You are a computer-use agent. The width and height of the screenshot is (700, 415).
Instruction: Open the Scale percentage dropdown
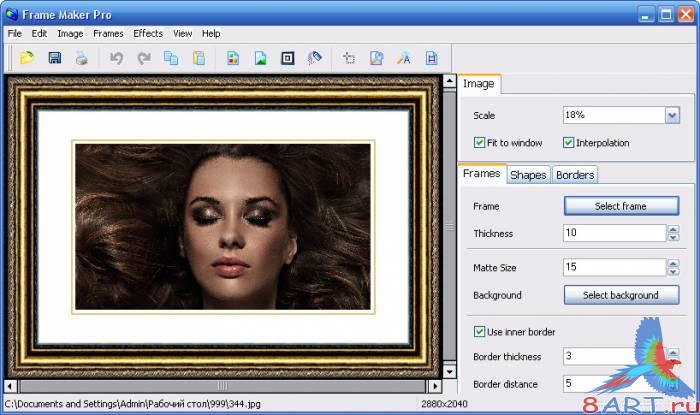coord(672,115)
